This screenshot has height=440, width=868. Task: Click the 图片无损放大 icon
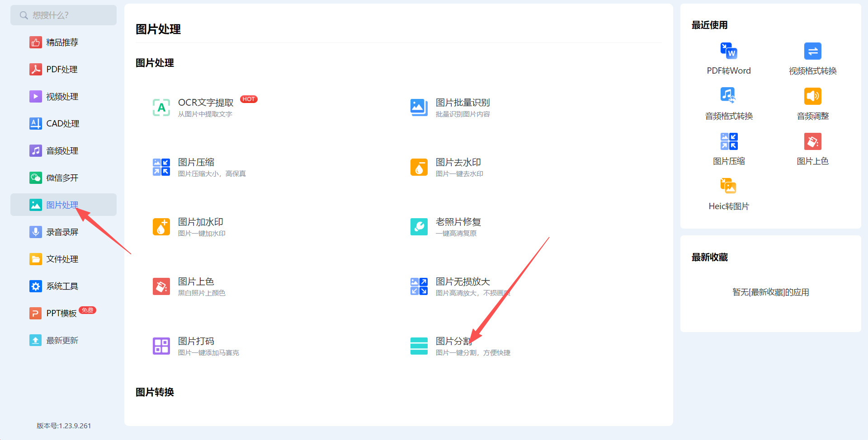click(419, 286)
